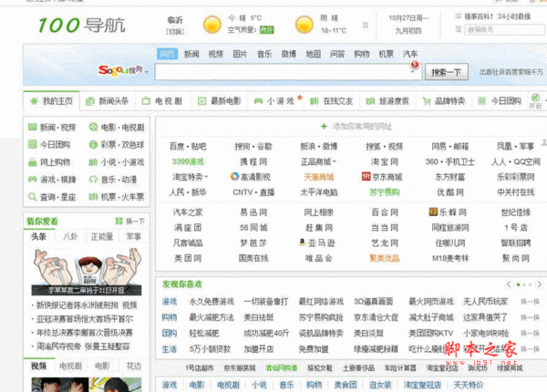Click the 音乐·动漫 headphone category
This screenshot has width=547, height=392.
point(113,180)
